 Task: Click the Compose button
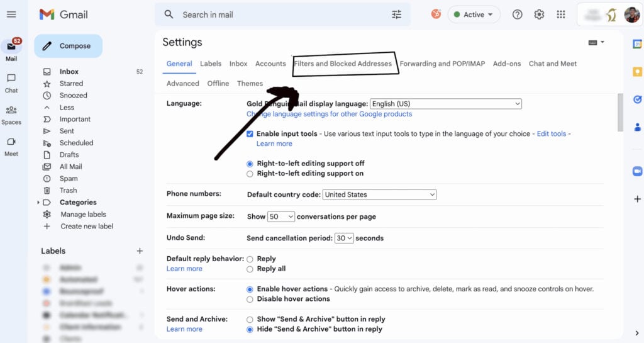coord(68,46)
